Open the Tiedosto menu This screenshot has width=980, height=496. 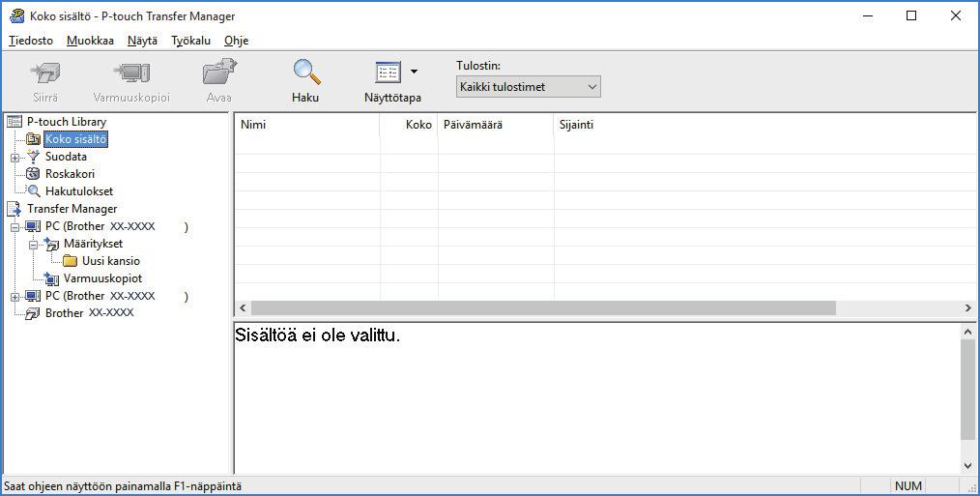tap(31, 41)
